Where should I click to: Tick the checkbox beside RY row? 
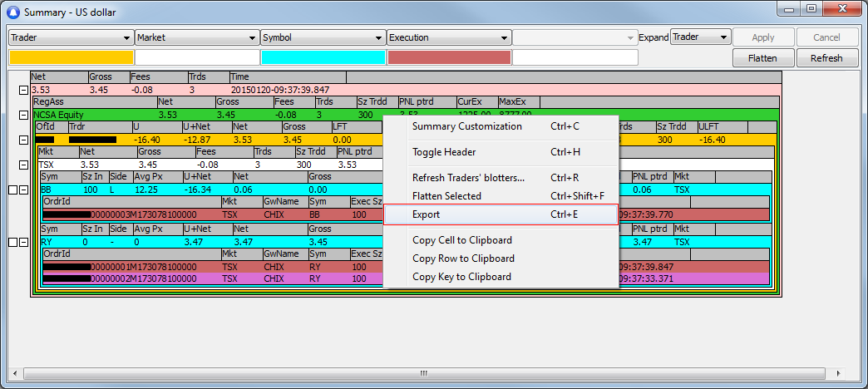click(12, 242)
